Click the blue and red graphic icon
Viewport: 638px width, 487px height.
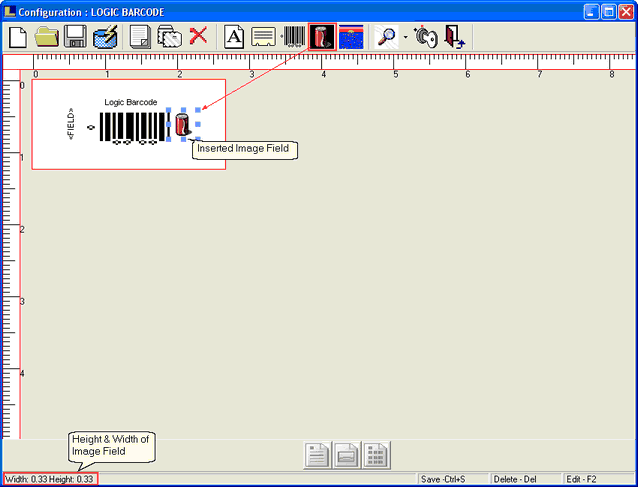(x=351, y=37)
